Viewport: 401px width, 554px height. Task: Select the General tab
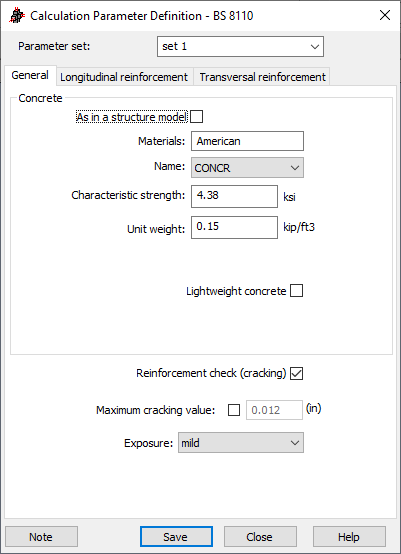click(x=30, y=75)
